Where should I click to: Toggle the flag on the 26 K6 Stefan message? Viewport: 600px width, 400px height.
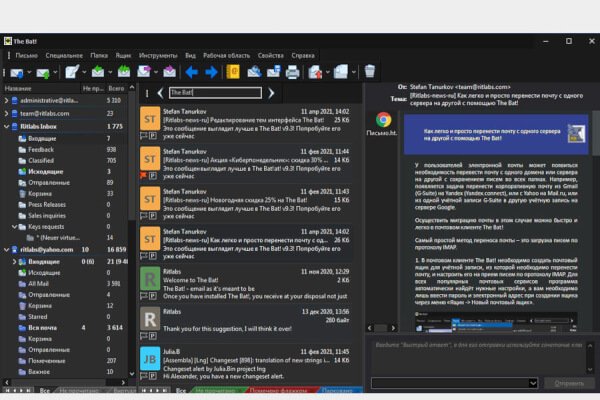(x=144, y=255)
